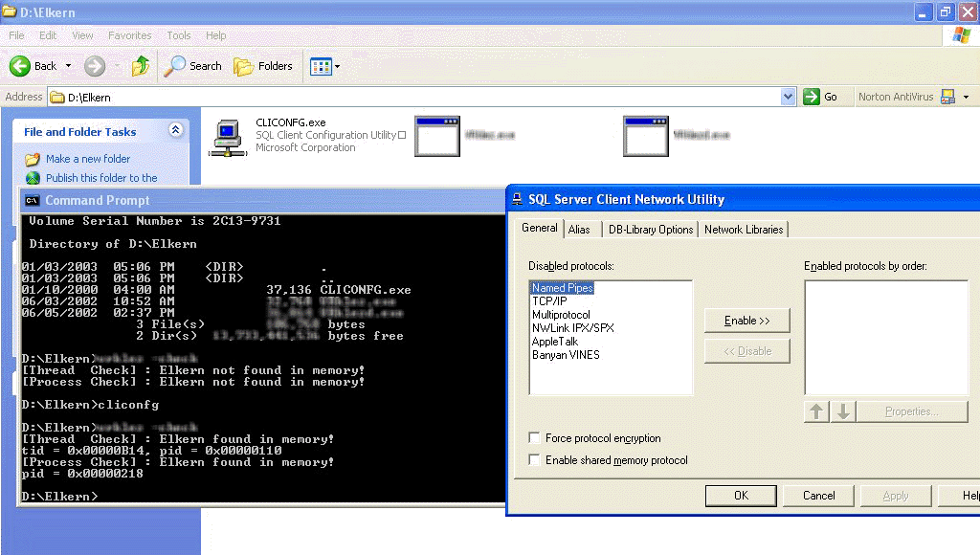Click the SQL Server Client Network Utility icon

[x=517, y=199]
